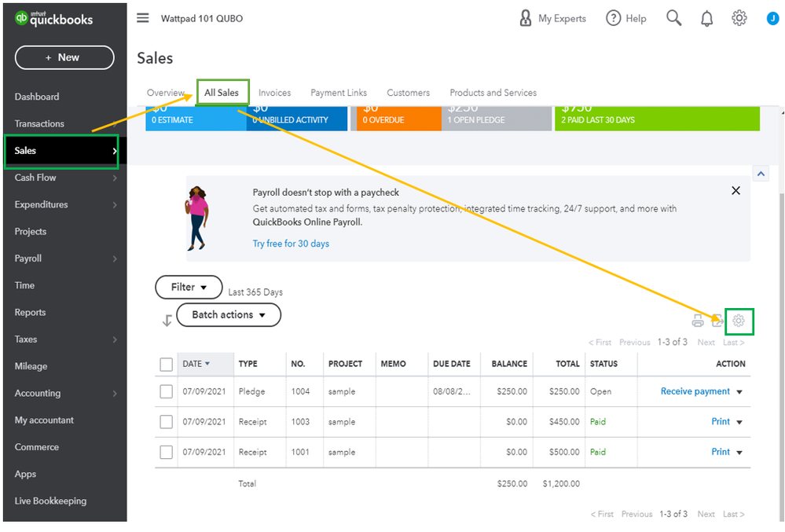Filter by 0 Unbilled Activity bar
Image resolution: width=785 pixels, height=532 pixels.
[297, 119]
